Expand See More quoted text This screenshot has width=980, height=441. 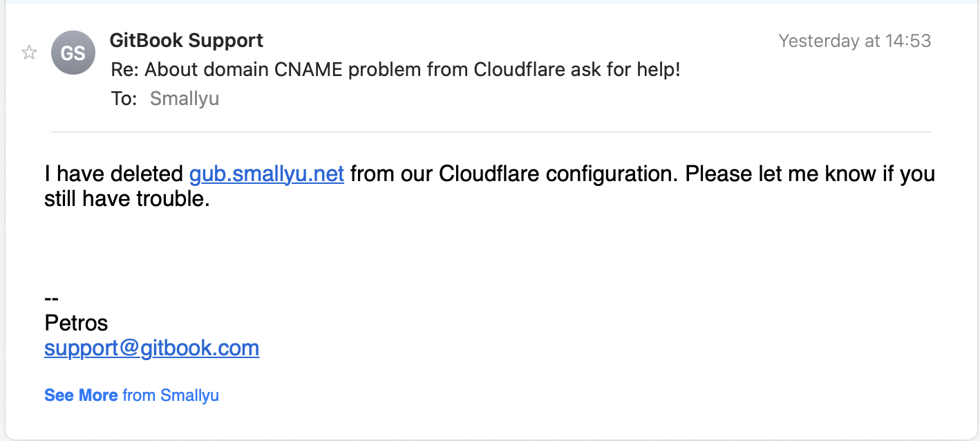(81, 395)
